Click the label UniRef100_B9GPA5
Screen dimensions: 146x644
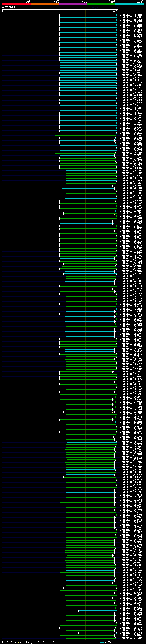click(131, 138)
